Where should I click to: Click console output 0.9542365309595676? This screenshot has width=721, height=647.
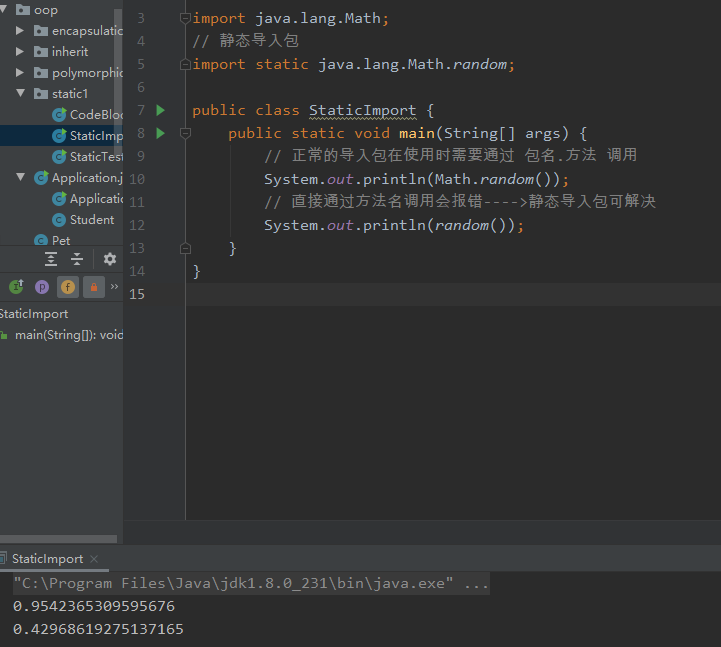pyautogui.click(x=94, y=607)
